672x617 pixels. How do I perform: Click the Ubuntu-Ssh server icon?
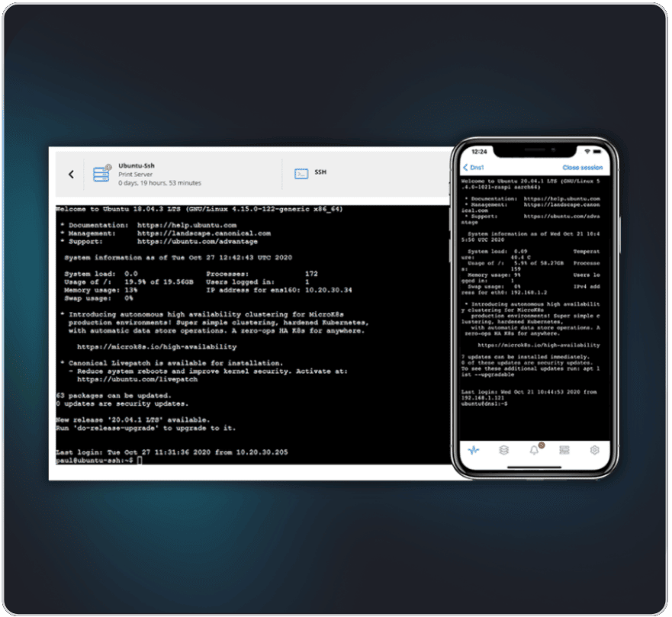pyautogui.click(x=101, y=172)
